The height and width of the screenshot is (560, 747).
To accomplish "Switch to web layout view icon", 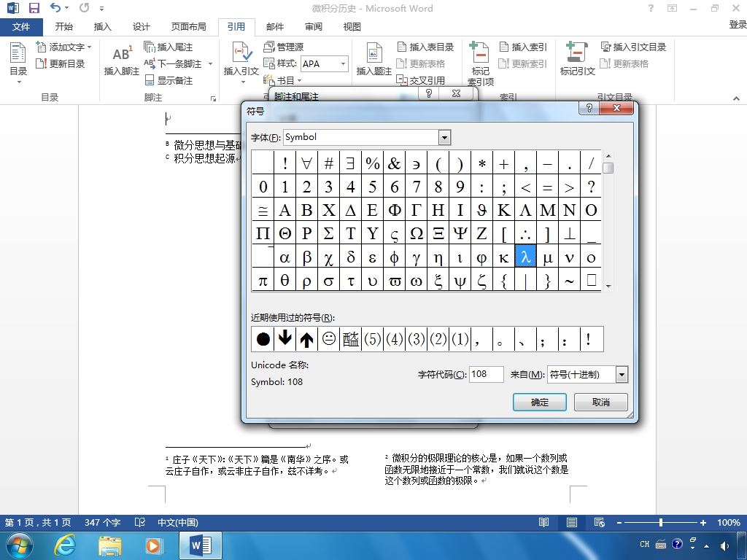I will point(600,522).
